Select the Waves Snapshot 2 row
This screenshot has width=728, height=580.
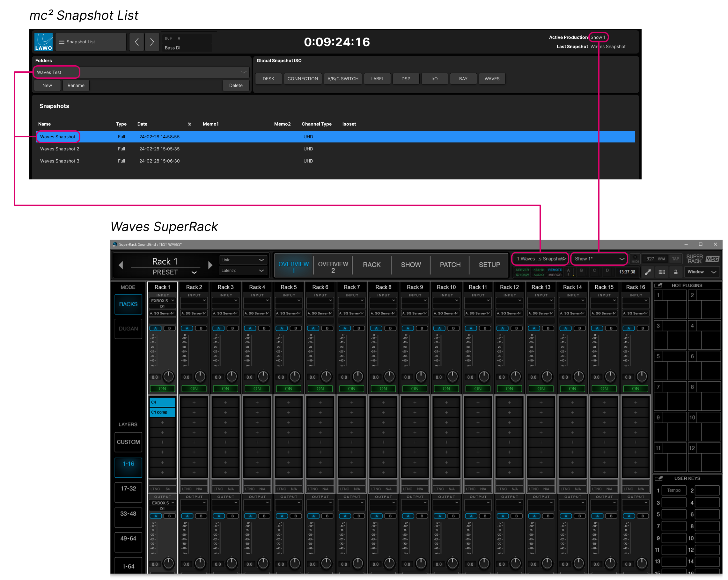pyautogui.click(x=60, y=149)
